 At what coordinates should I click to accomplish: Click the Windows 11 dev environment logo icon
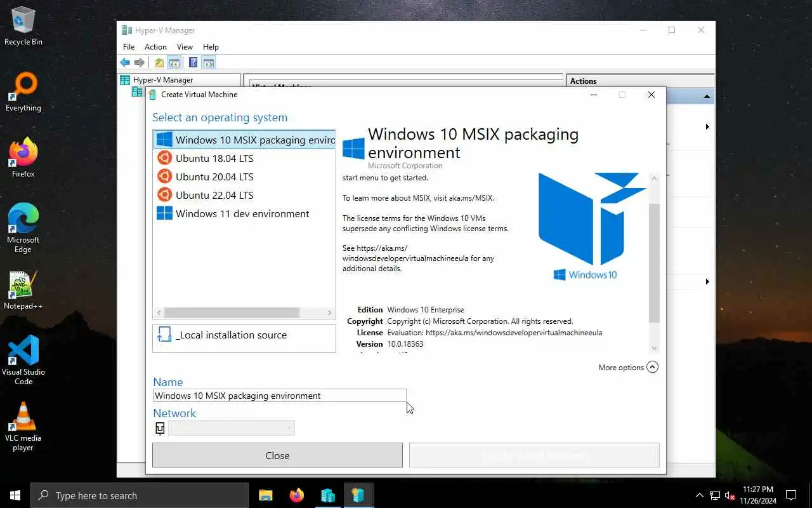pyautogui.click(x=164, y=213)
